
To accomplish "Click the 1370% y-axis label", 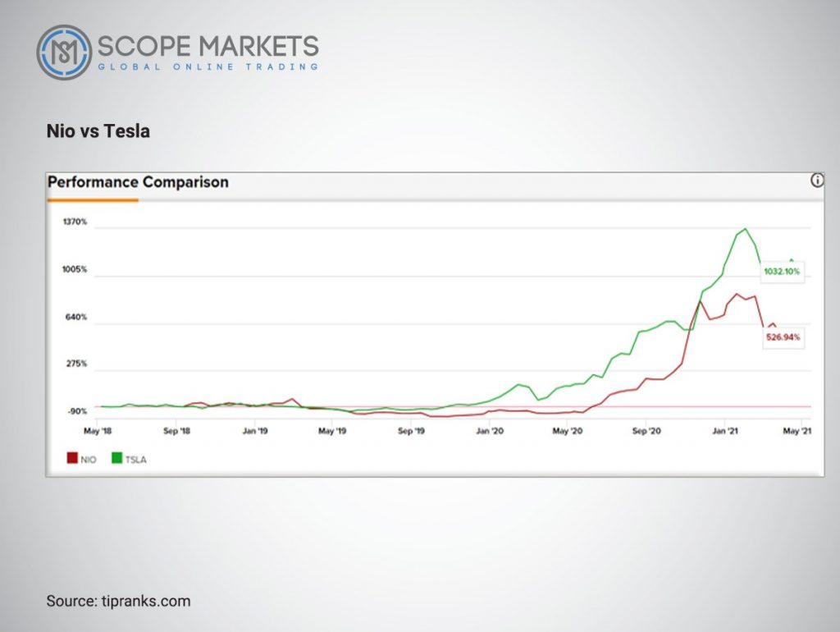I will pyautogui.click(x=75, y=222).
